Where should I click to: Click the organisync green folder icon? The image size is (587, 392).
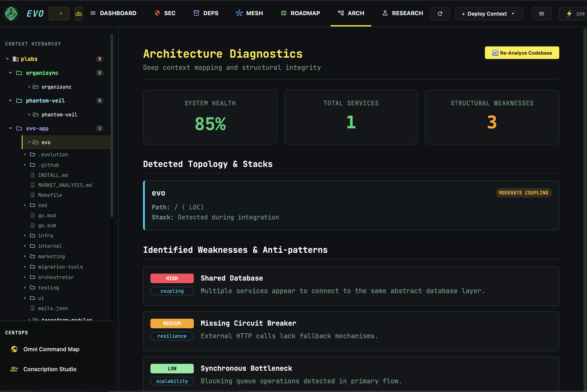(x=19, y=73)
